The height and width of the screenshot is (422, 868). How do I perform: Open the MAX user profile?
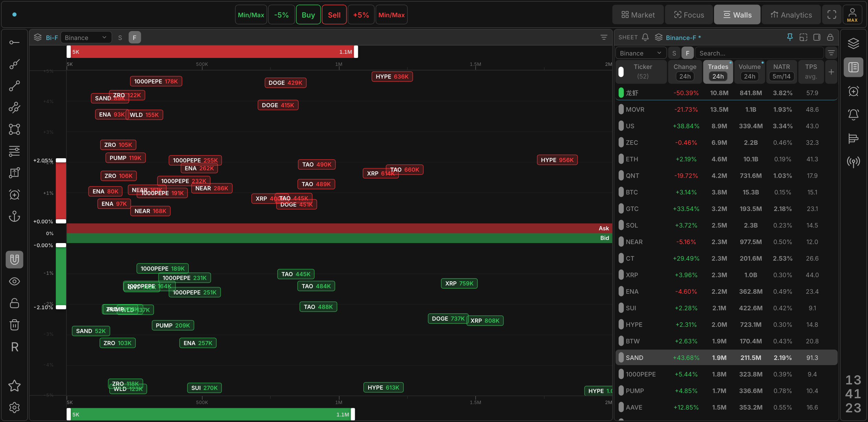(x=852, y=14)
